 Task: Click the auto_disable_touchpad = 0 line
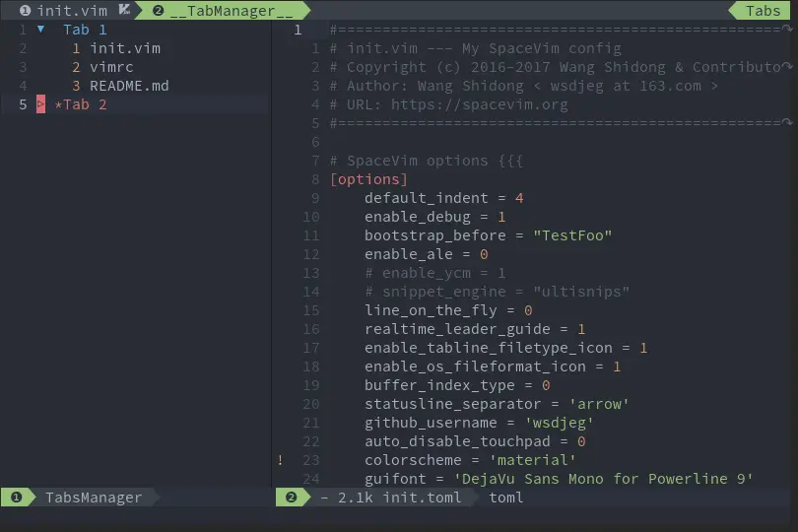click(x=475, y=441)
